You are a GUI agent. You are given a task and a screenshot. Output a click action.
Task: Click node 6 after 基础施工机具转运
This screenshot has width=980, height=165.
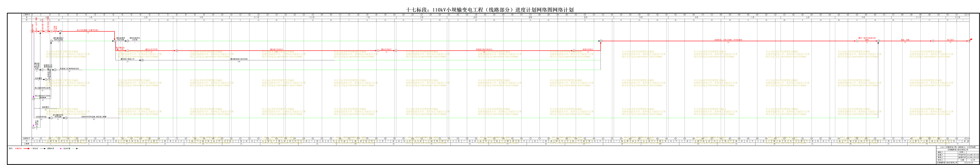click(x=42, y=70)
